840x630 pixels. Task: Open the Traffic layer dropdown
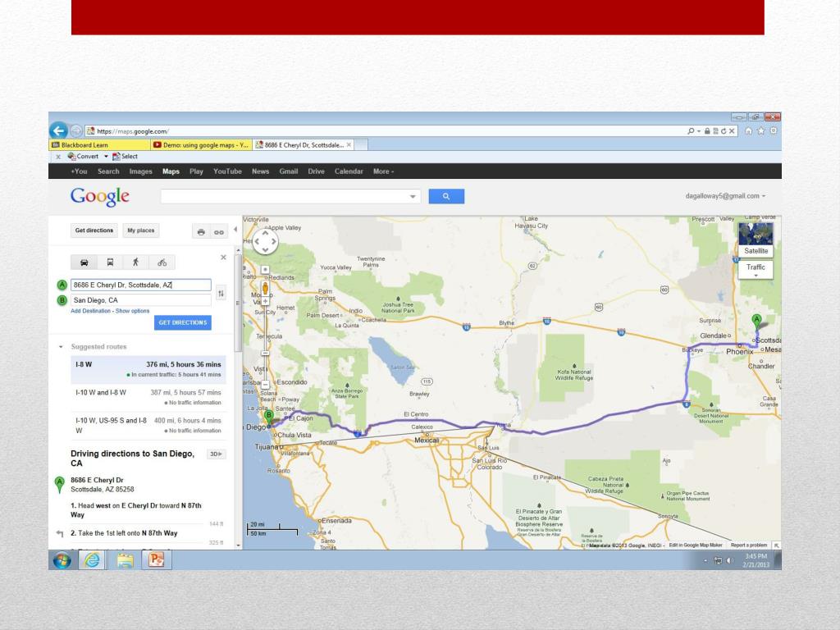pos(756,269)
